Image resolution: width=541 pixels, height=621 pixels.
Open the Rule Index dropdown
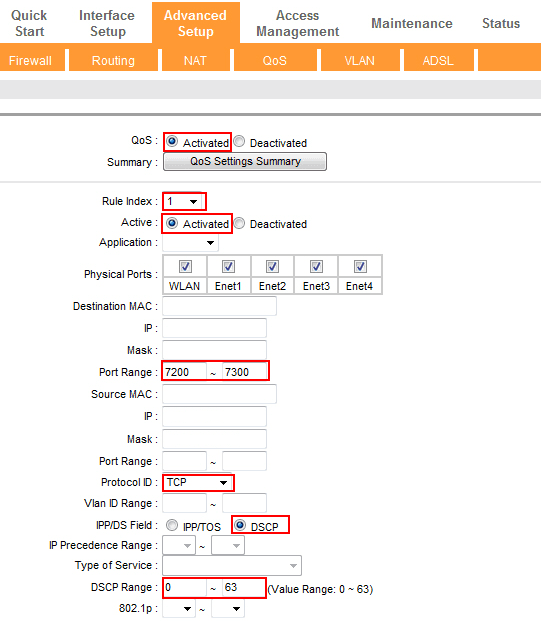[183, 202]
